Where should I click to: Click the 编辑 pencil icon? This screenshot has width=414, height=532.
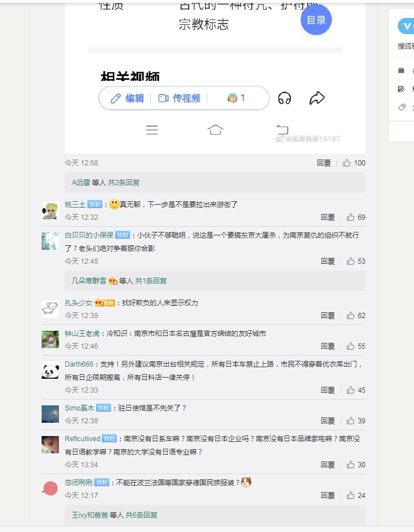116,98
